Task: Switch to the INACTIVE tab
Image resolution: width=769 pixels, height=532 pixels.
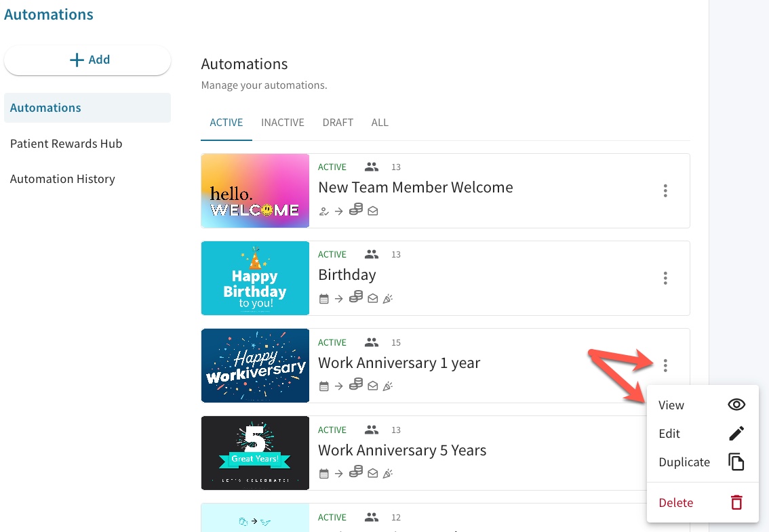Action: tap(283, 123)
